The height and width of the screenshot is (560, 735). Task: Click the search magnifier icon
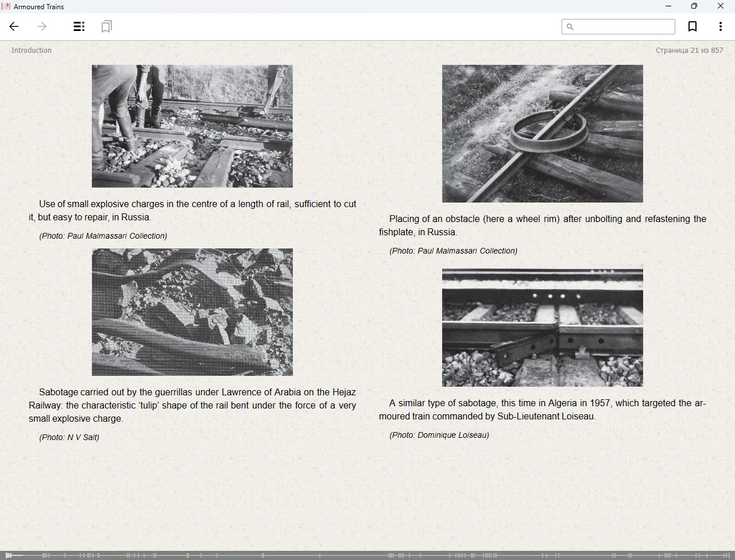pyautogui.click(x=570, y=26)
